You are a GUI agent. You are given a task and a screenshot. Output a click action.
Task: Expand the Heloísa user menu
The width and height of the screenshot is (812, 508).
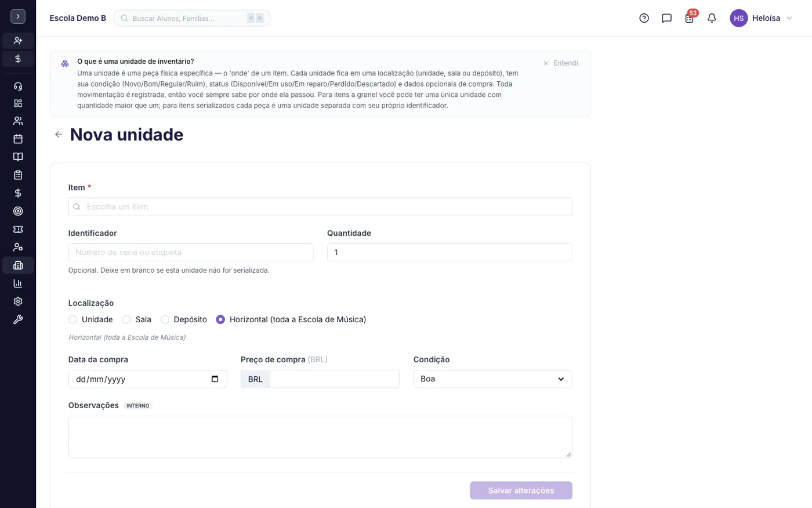[762, 18]
